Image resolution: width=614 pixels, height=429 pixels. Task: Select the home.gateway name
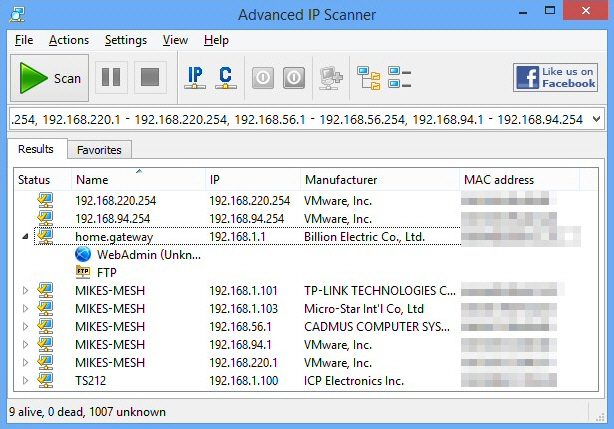point(114,237)
